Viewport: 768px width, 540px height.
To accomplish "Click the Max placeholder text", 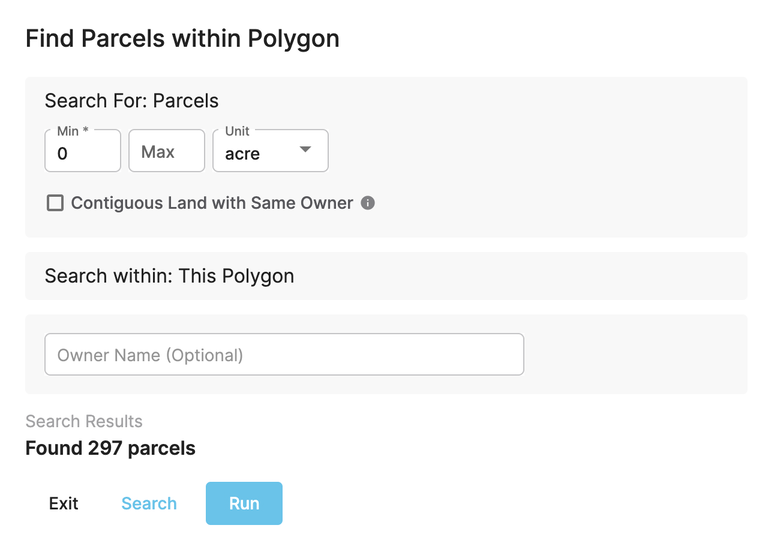I will pos(158,152).
